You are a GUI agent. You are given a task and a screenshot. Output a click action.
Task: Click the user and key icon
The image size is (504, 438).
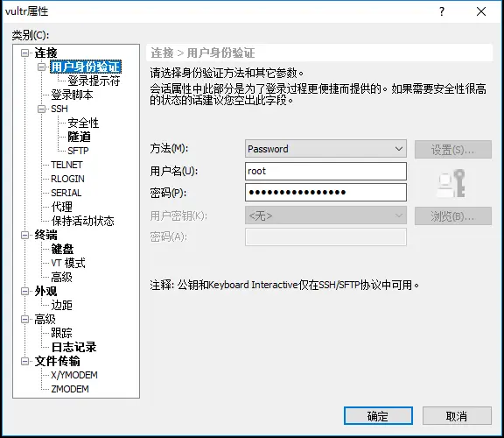point(451,183)
